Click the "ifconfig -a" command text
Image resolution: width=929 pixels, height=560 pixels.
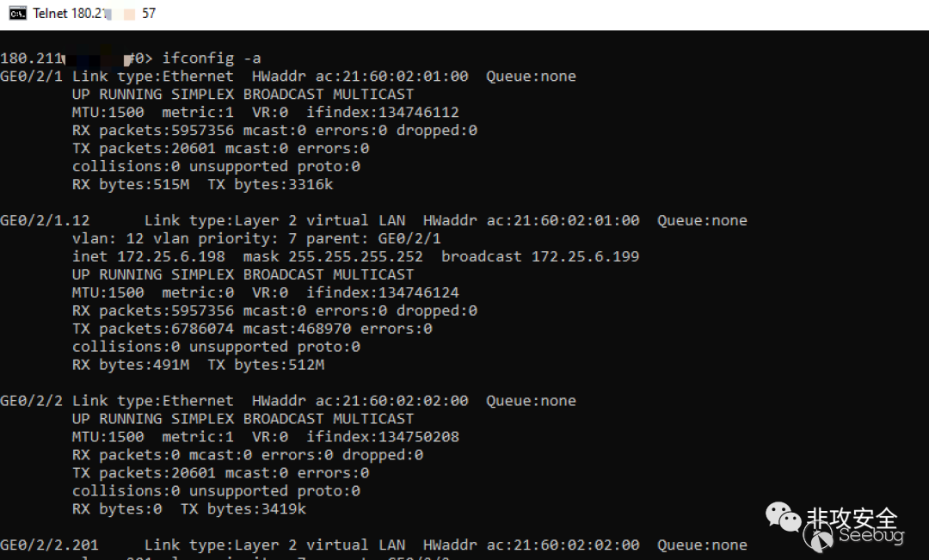click(x=212, y=58)
